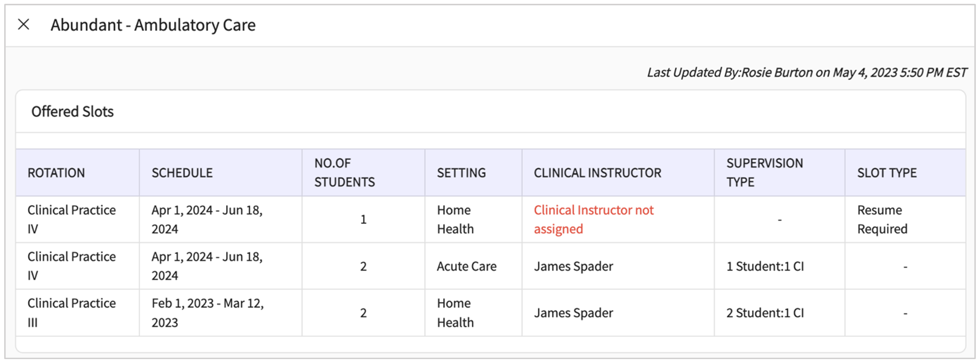Click the ROTATION column header
The height and width of the screenshot is (363, 980).
[x=56, y=173]
